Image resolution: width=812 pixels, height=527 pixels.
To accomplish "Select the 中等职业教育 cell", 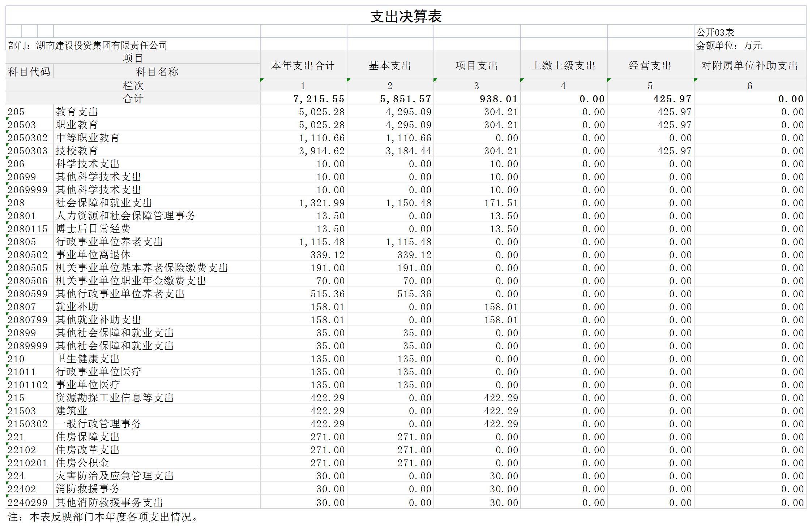I will click(157, 138).
